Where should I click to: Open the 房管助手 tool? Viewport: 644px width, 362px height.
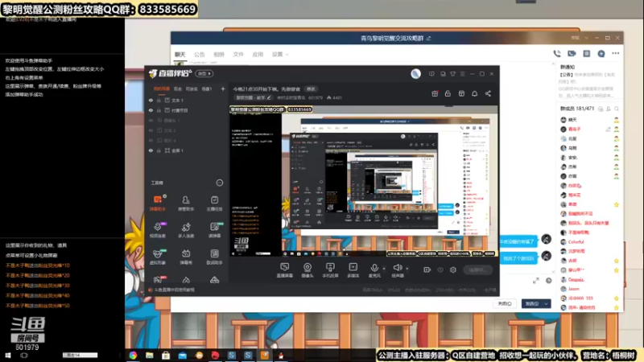tap(186, 204)
